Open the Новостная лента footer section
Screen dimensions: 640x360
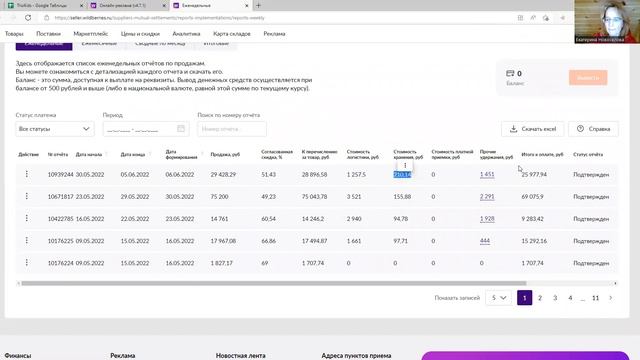(x=240, y=356)
